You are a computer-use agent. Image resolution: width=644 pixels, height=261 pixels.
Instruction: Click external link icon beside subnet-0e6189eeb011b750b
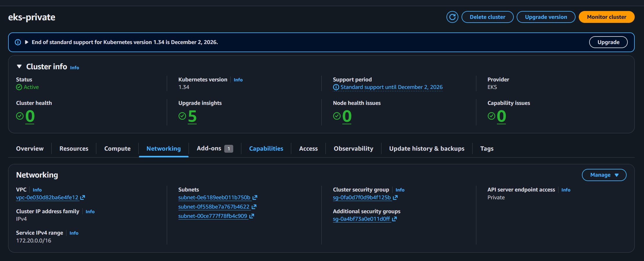[x=255, y=197]
